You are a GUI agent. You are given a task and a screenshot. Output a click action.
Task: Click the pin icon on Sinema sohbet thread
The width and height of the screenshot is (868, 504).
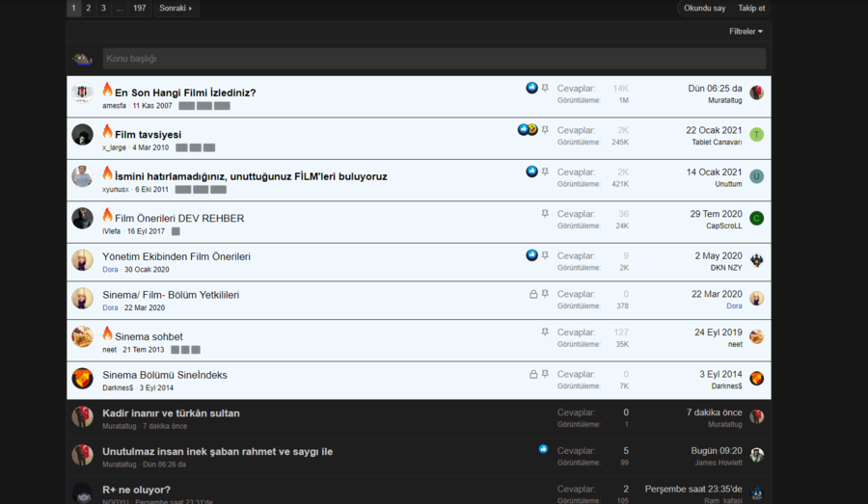[x=545, y=332]
